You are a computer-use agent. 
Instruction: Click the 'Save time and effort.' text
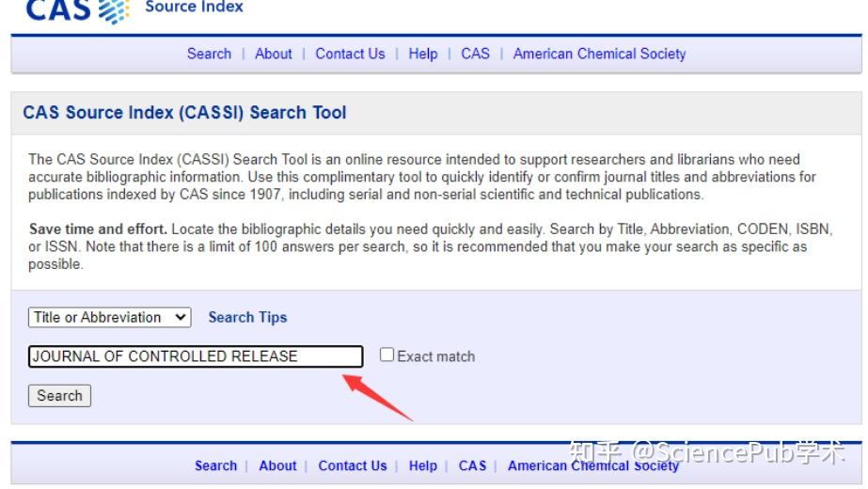(98, 229)
